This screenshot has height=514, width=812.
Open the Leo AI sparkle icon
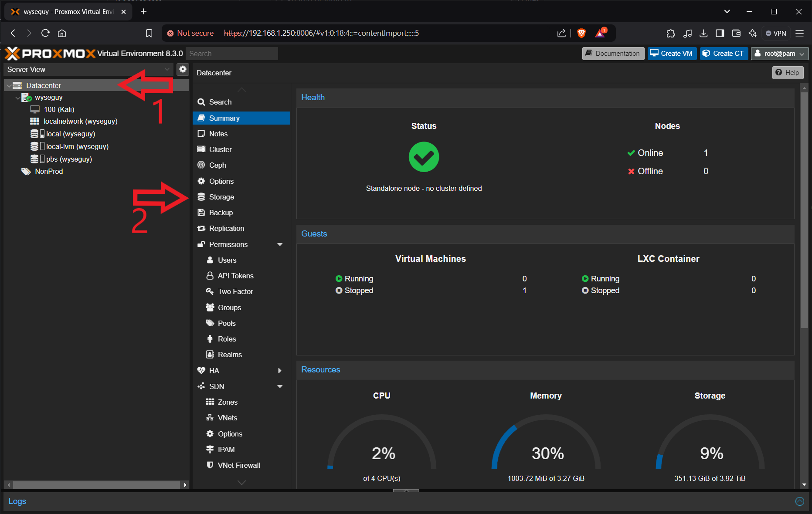pos(753,33)
